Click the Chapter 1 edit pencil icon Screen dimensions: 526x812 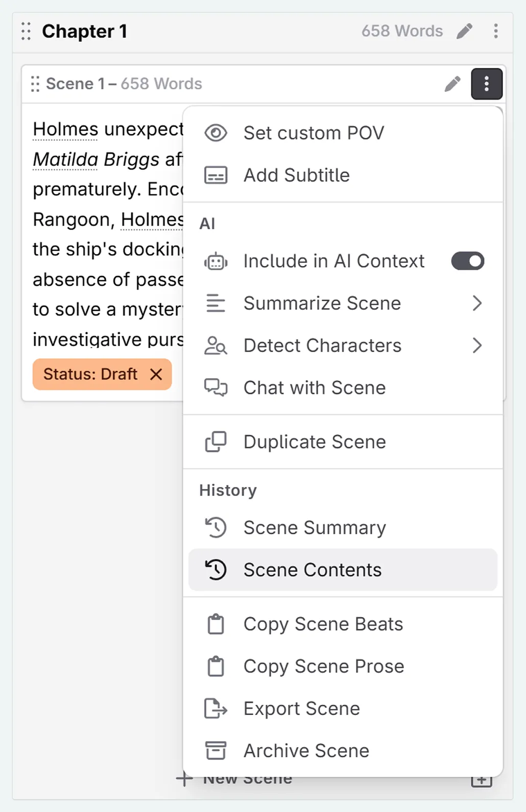464,31
